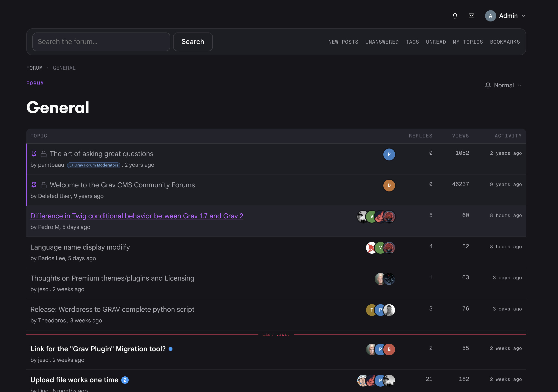558x392 pixels.
Task: Open the UNANSWERED filter
Action: tap(382, 42)
